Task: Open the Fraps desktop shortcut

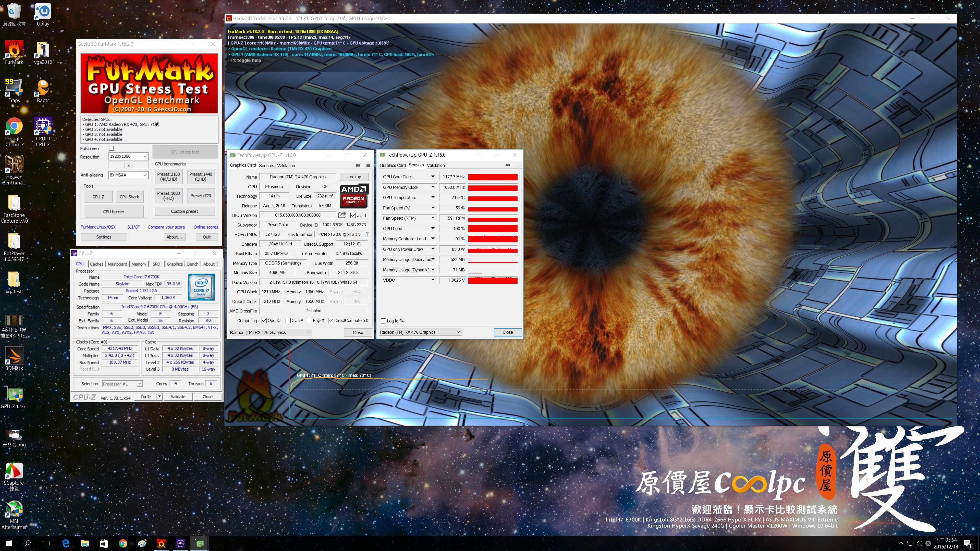Action: tap(14, 91)
